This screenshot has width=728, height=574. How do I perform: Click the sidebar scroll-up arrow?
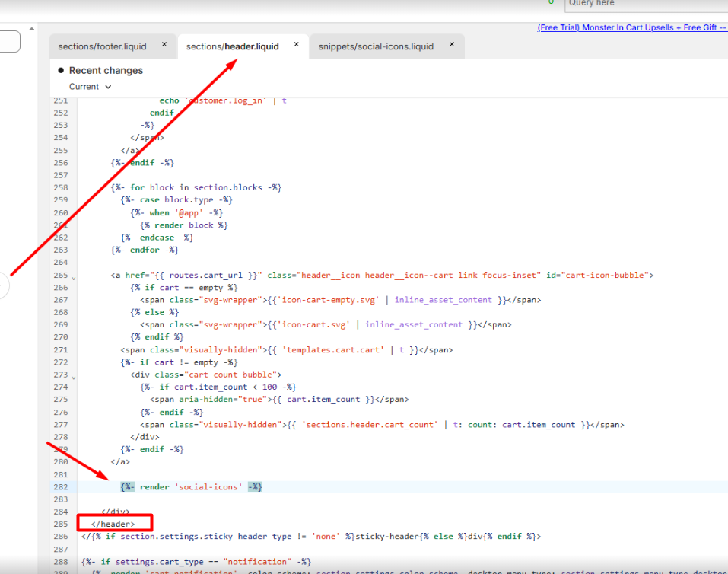click(x=32, y=29)
